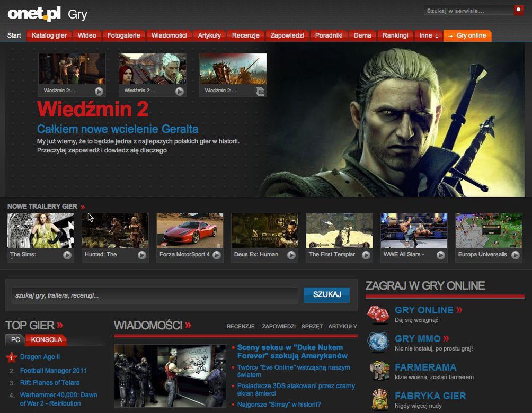Viewport: 532px width, 413px height.
Task: Click the Fabryka Gier mask icon
Action: pos(380,399)
